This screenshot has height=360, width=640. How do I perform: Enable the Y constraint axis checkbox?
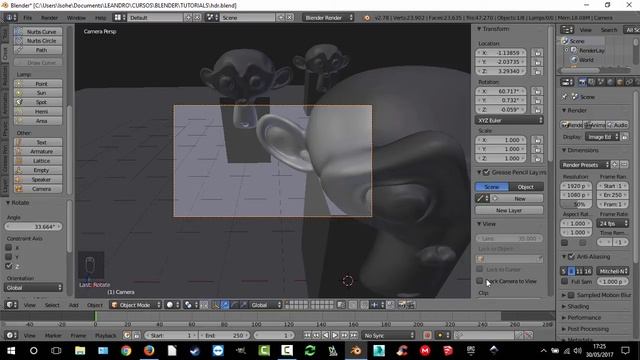8,257
